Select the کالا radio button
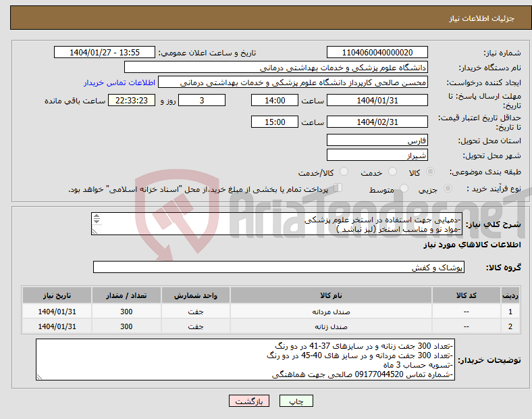The image size is (532, 419). pyautogui.click(x=430, y=172)
